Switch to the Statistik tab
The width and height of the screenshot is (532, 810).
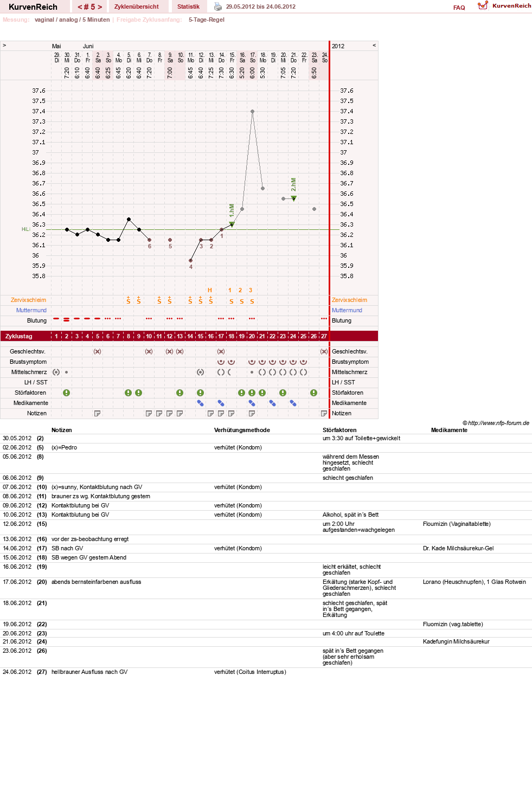pos(188,7)
